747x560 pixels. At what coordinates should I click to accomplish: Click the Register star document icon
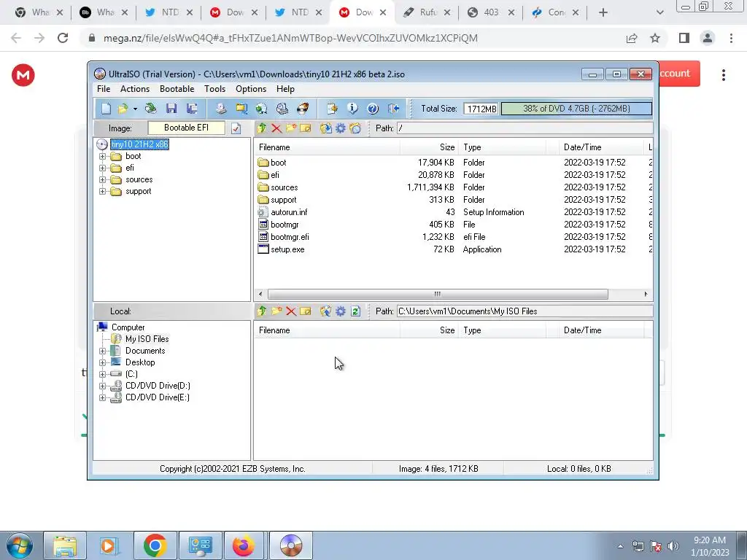332,109
